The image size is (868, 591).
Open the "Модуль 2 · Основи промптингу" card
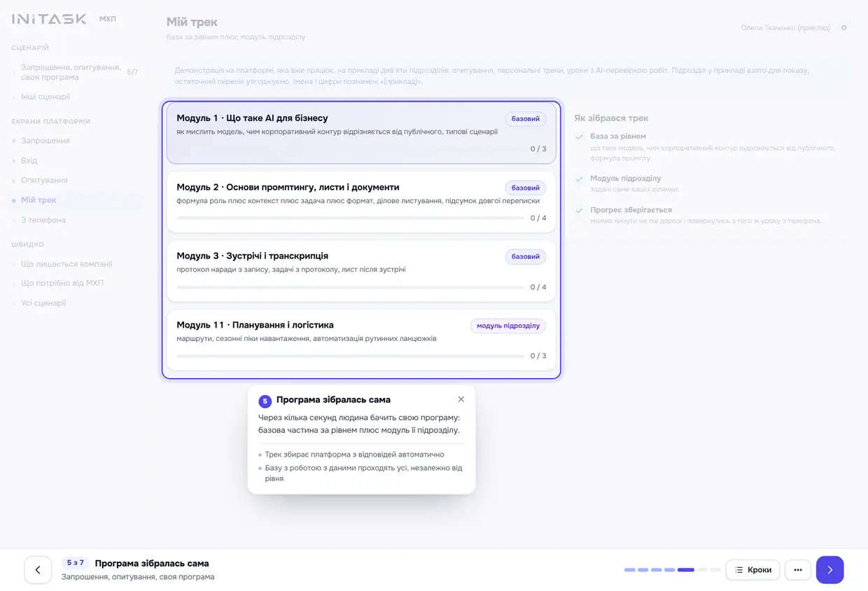pyautogui.click(x=361, y=202)
